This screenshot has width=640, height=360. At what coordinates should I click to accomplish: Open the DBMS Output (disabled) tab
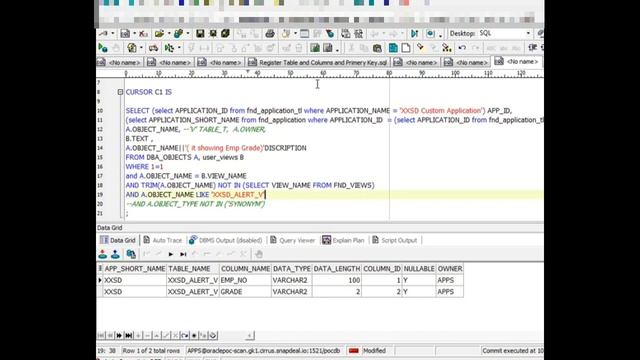226,240
